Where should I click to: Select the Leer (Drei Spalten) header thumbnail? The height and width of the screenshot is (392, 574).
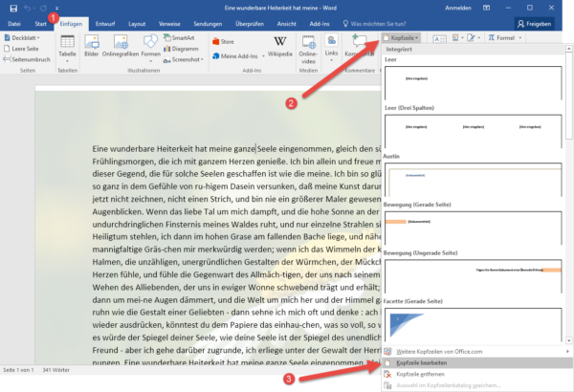[473, 131]
